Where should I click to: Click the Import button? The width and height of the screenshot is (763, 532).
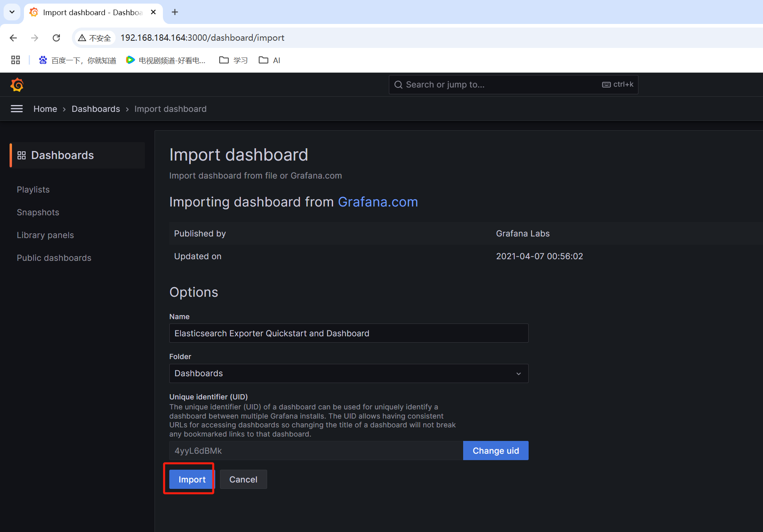(x=192, y=479)
